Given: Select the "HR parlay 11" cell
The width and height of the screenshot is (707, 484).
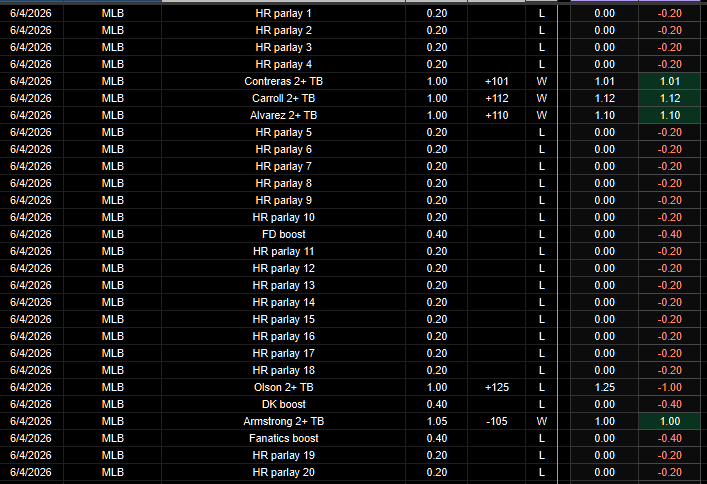Looking at the screenshot, I should tap(283, 251).
